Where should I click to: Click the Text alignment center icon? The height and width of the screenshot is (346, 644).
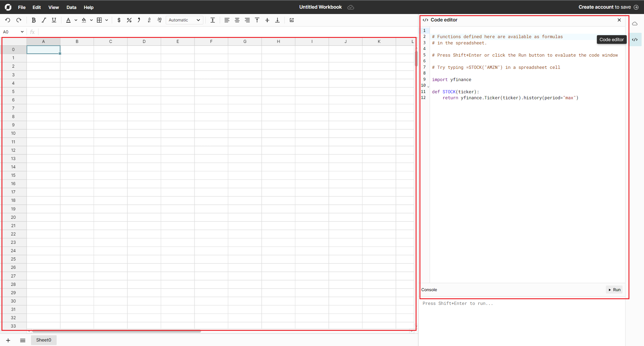[x=237, y=20]
